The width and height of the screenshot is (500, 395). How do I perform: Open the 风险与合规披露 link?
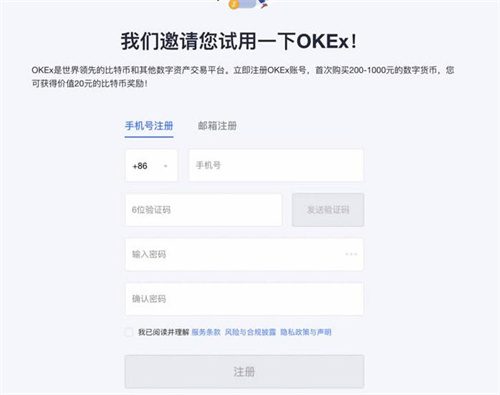point(250,332)
